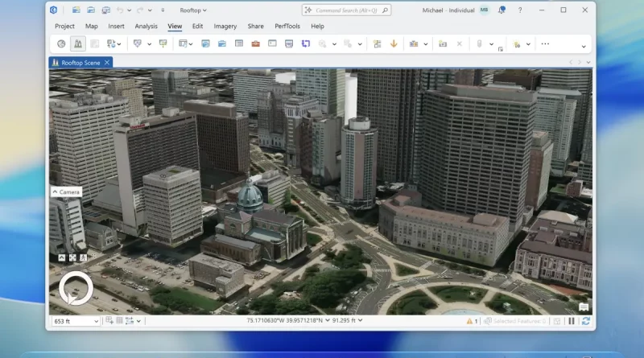644x358 pixels.
Task: Click the full-extent arrows navigator button
Action: coord(72,257)
